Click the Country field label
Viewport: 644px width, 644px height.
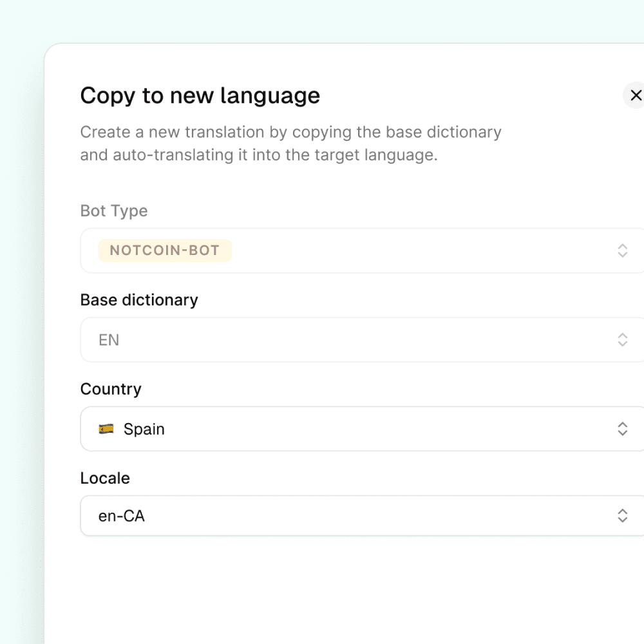(111, 389)
